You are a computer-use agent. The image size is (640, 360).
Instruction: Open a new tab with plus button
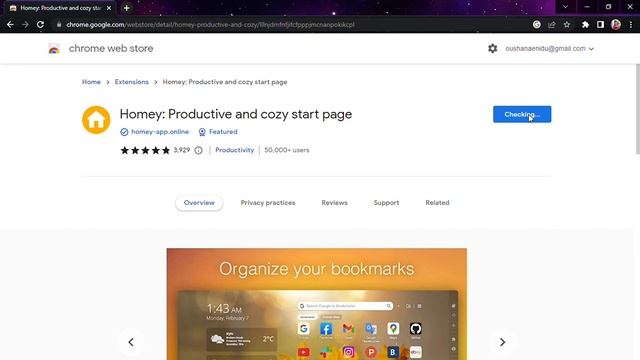127,8
